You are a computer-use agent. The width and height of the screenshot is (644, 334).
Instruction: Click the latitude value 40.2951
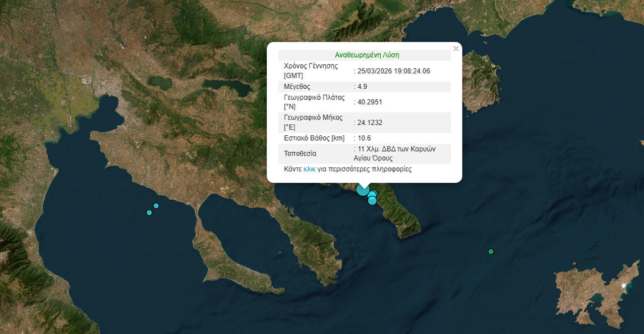369,102
